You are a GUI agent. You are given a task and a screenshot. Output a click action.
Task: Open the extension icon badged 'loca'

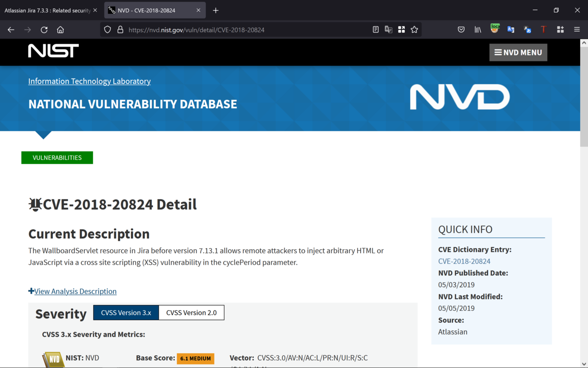pos(494,29)
